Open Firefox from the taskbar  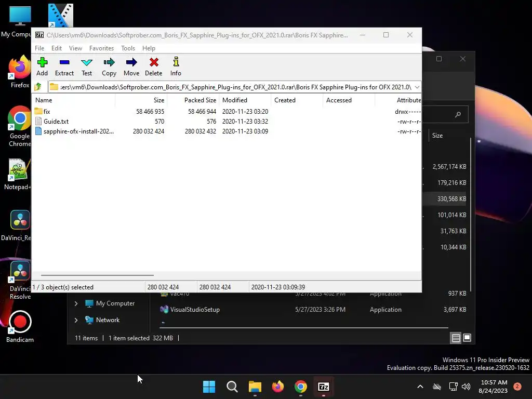coord(278,387)
